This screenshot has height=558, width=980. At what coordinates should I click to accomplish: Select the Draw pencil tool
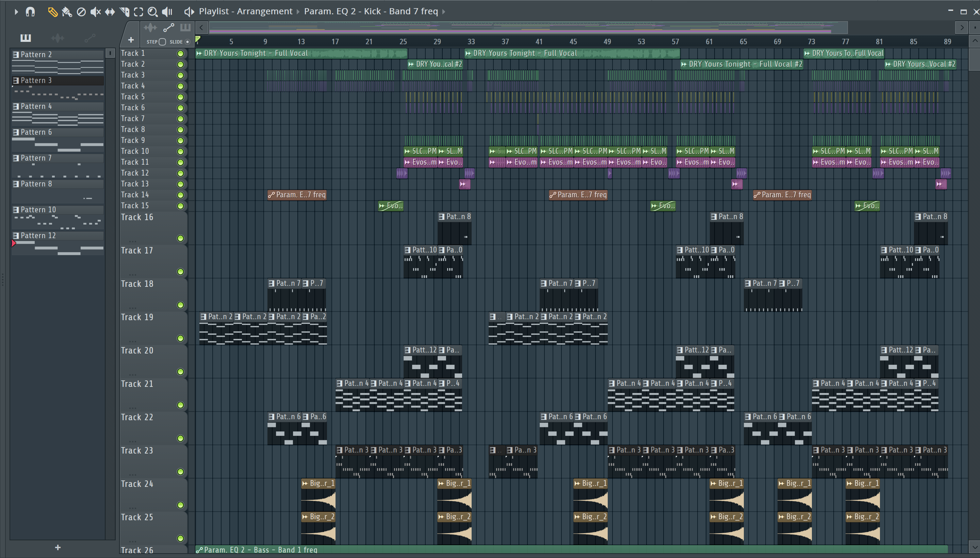[x=52, y=12]
